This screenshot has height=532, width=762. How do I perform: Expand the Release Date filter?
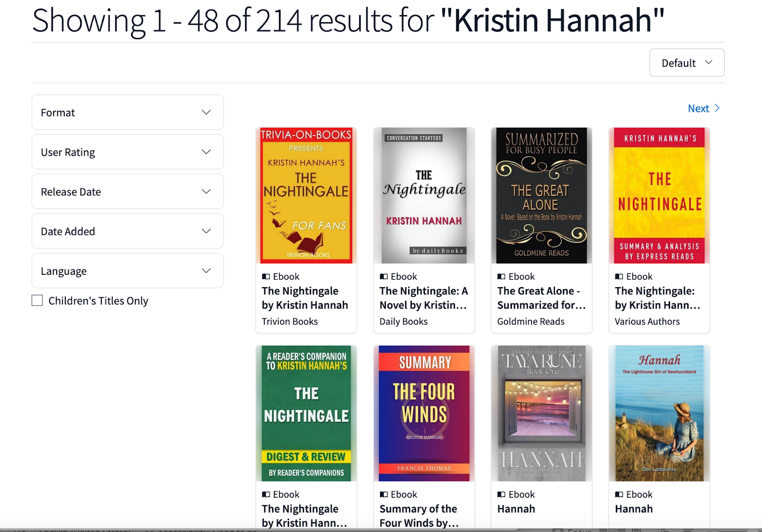click(128, 191)
